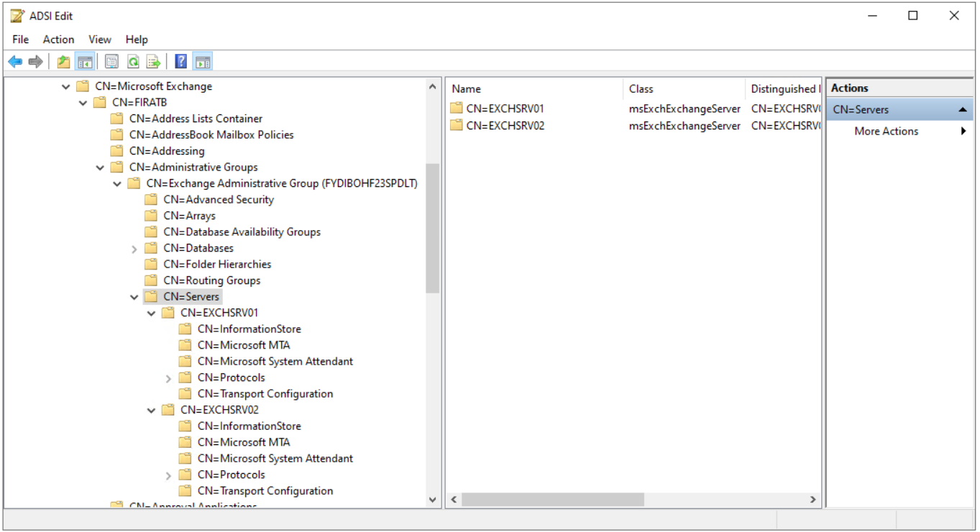The width and height of the screenshot is (980, 532).
Task: Click the Distinguished Name column header
Action: coord(784,89)
